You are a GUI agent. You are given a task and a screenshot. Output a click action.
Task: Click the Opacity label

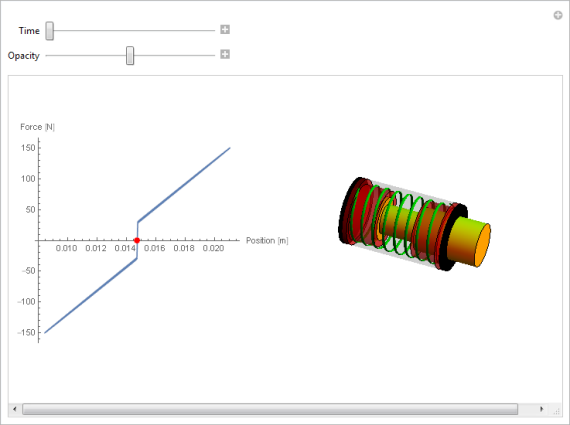point(24,56)
